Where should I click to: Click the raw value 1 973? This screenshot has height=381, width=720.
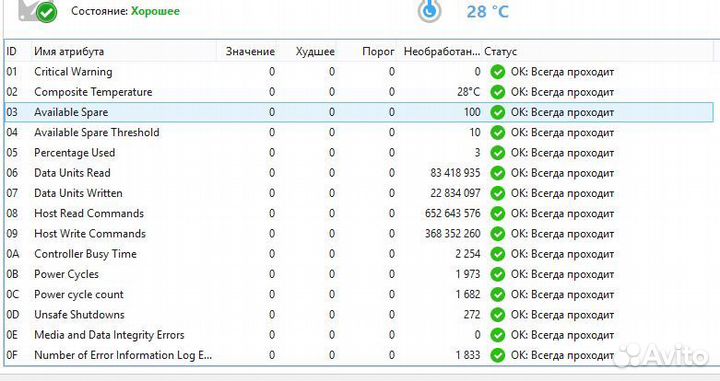click(x=467, y=274)
